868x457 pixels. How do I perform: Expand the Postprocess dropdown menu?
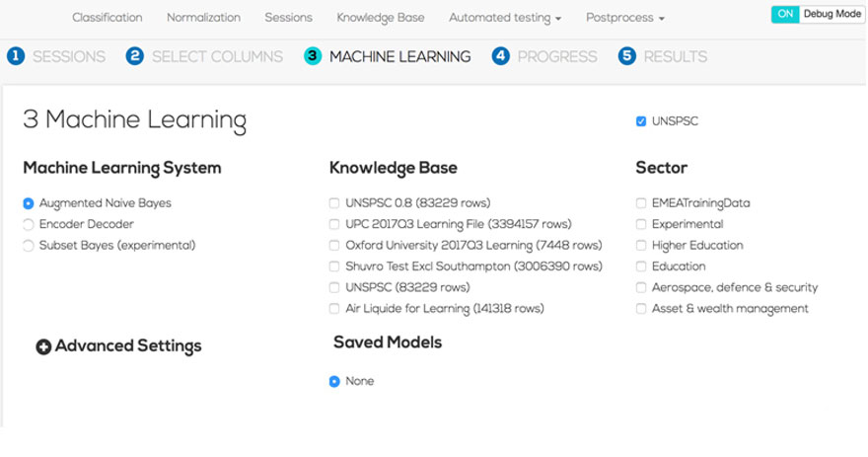[624, 18]
